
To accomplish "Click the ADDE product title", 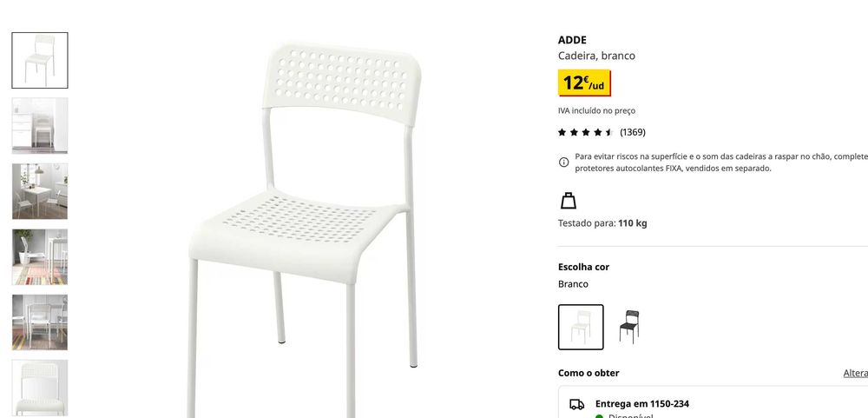I will click(572, 40).
